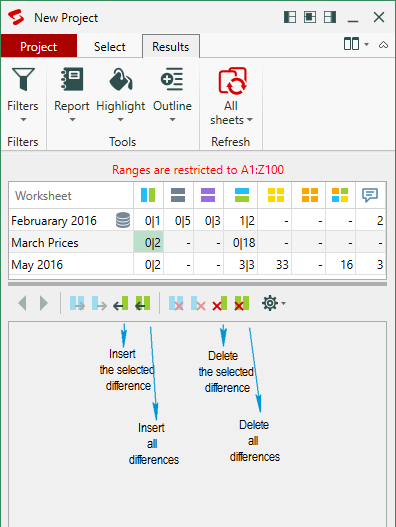Select the 16 cell in May 2016
This screenshot has height=527, width=396.
pyautogui.click(x=340, y=265)
